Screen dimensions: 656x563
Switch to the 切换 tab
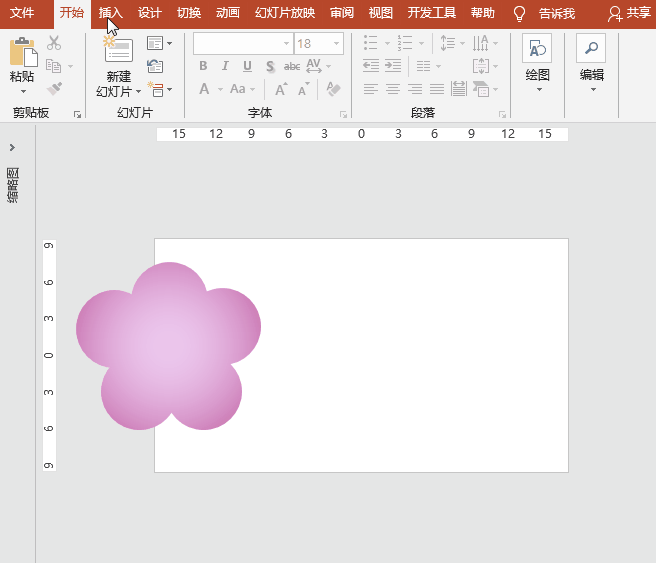click(x=189, y=13)
